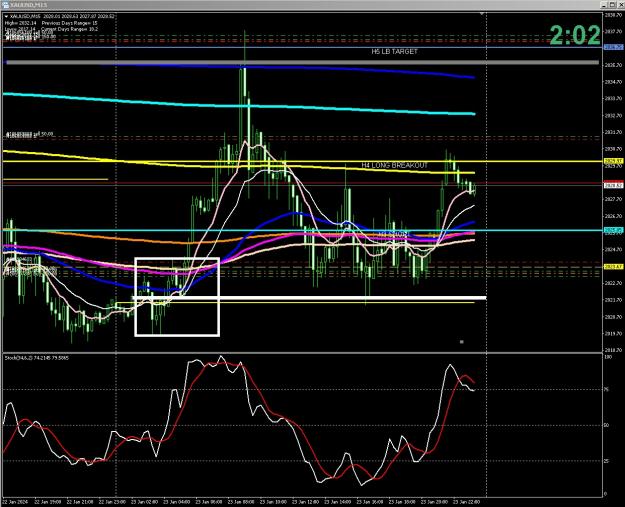
Task: Click the High= 2032.14 readout
Action: [20, 23]
